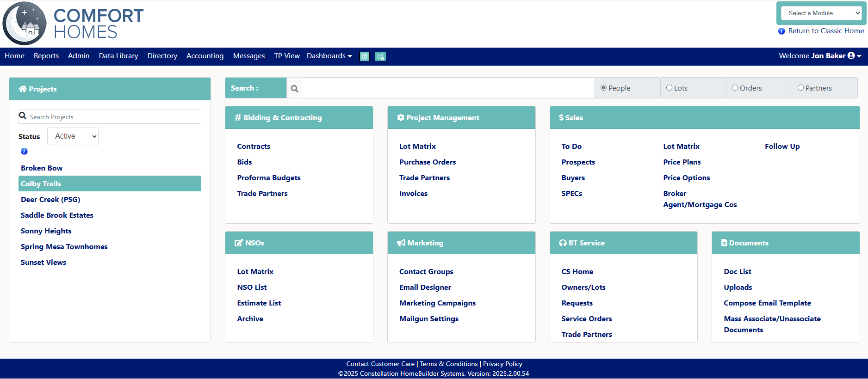Viewport: 868px width, 379px height.
Task: Click the Comfort Homes moon logo
Action: [25, 24]
